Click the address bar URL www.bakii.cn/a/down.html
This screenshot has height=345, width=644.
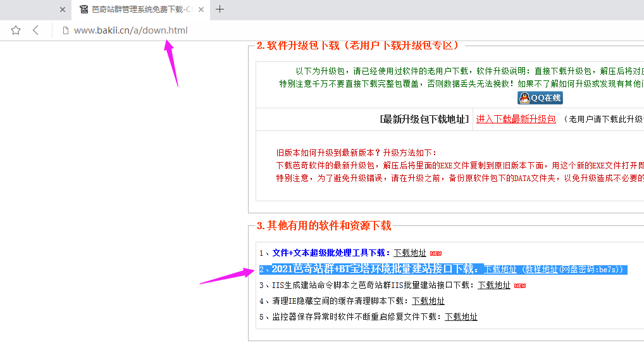point(130,30)
